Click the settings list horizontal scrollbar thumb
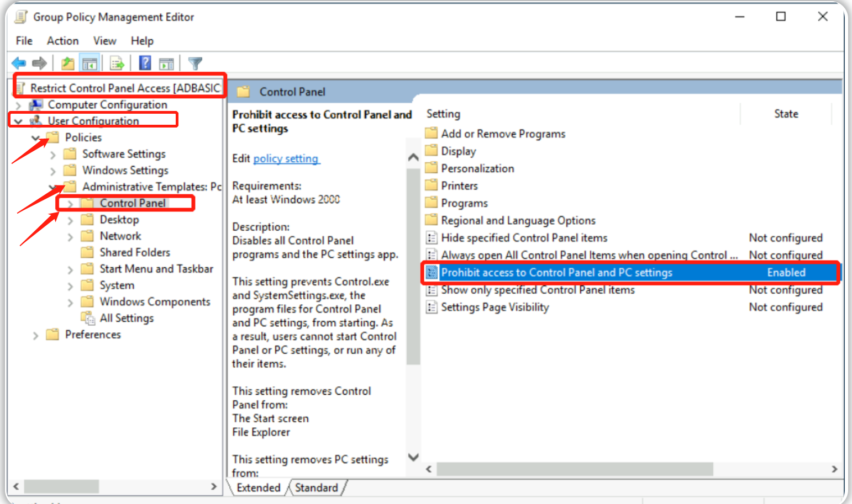Screen dimensions: 852x504 [x=575, y=469]
